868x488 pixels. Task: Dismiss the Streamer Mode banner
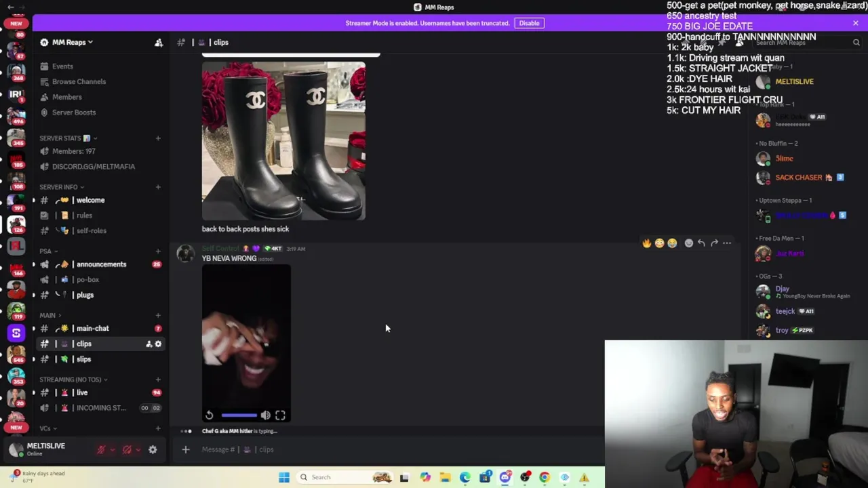click(x=856, y=23)
